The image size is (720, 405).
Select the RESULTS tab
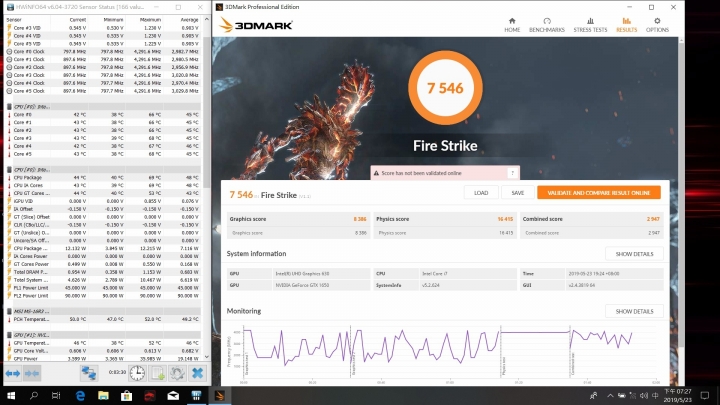pyautogui.click(x=626, y=25)
